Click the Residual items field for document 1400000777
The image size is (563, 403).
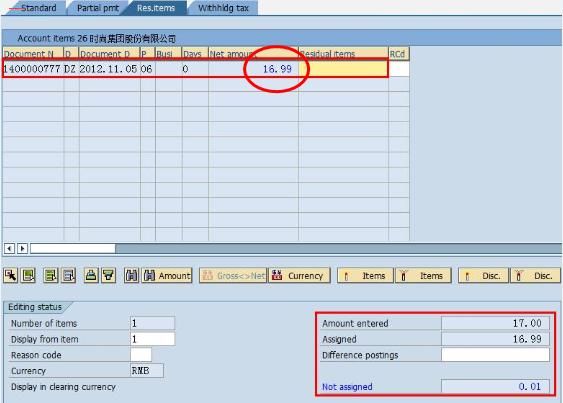click(x=343, y=69)
